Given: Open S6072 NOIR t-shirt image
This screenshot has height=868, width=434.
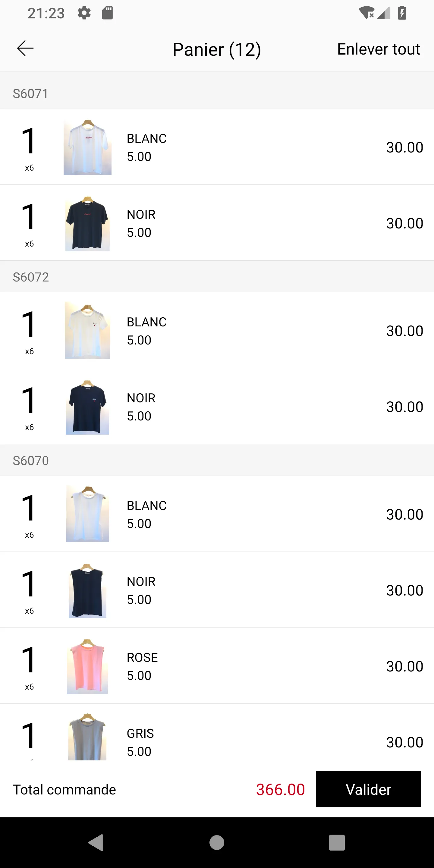Looking at the screenshot, I should 87,406.
